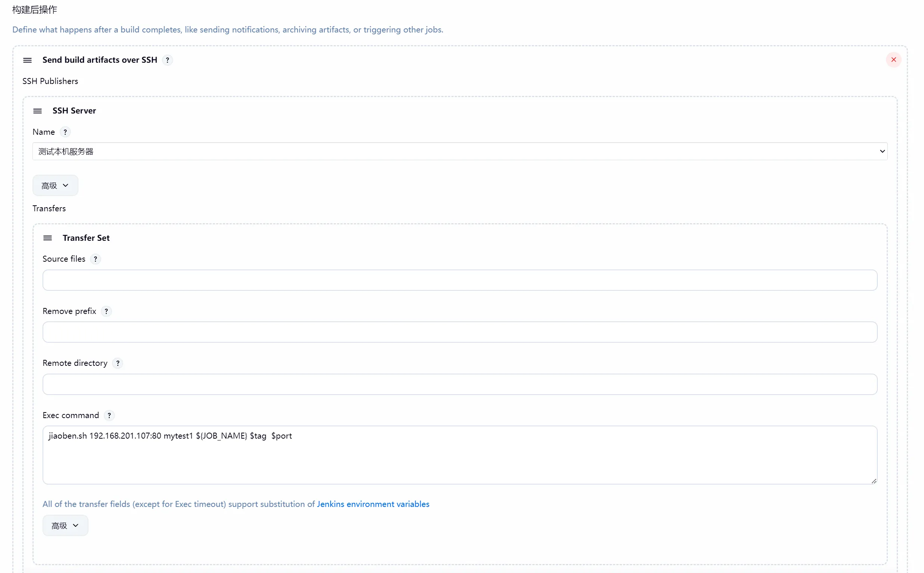This screenshot has width=924, height=573.
Task: Click drag handle next to SSH Server
Action: pos(38,110)
